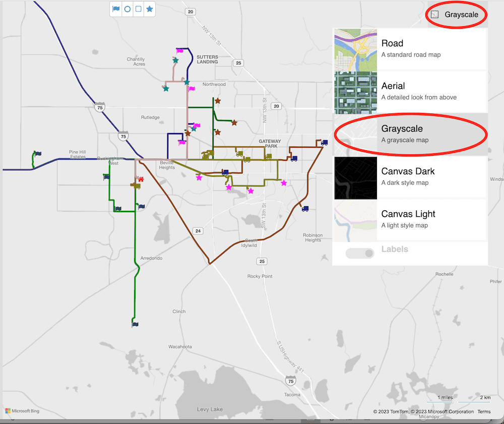The image size is (504, 424).
Task: Click the Wacahoota label
Action: click(x=180, y=346)
